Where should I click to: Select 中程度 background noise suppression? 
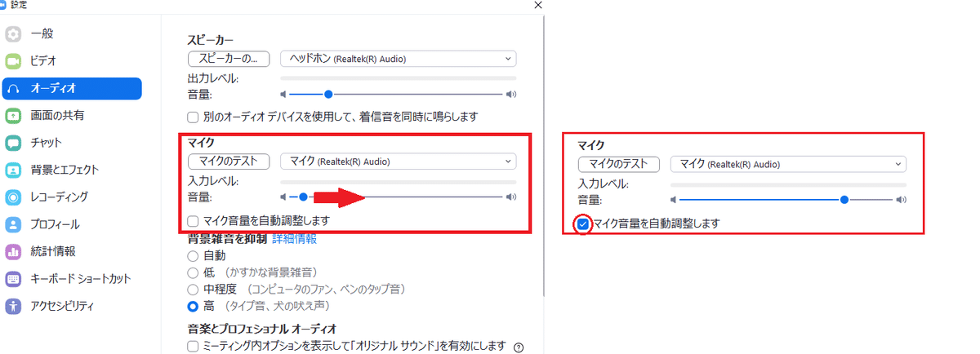tap(193, 289)
